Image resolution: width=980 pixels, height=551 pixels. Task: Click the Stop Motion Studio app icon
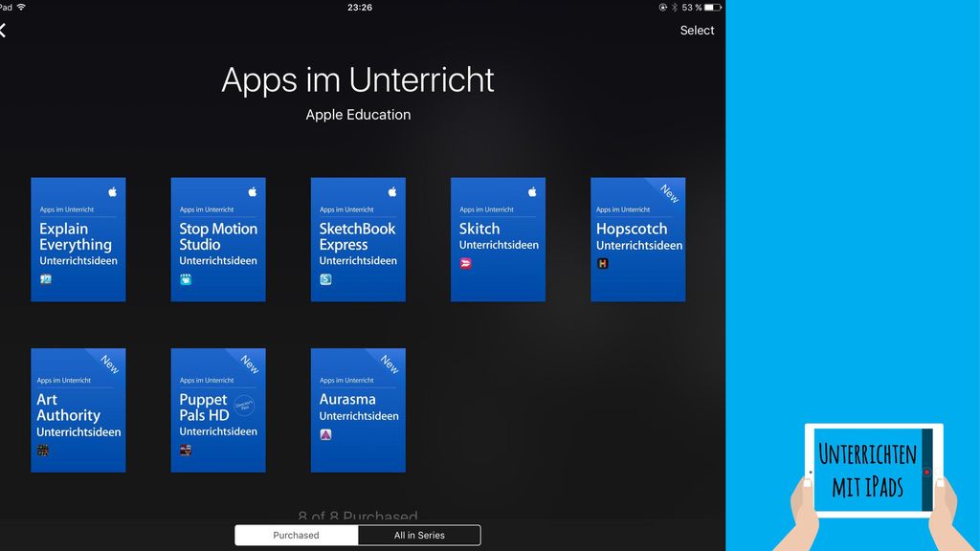186,279
